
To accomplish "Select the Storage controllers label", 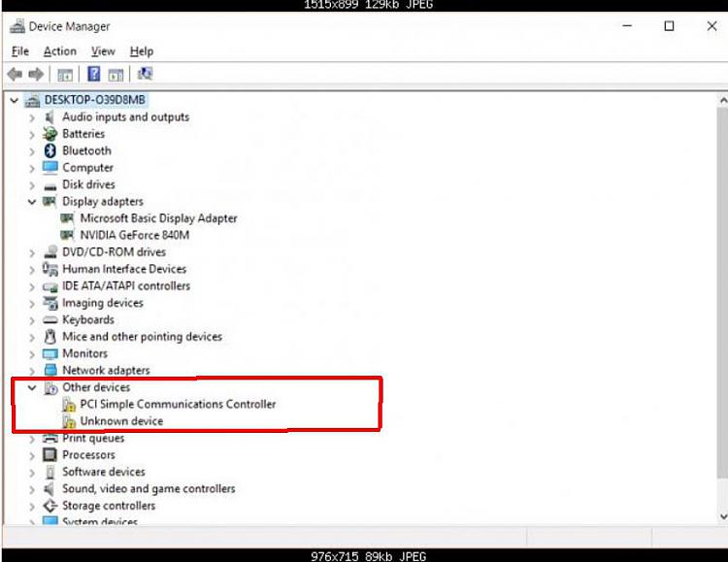I will point(109,506).
